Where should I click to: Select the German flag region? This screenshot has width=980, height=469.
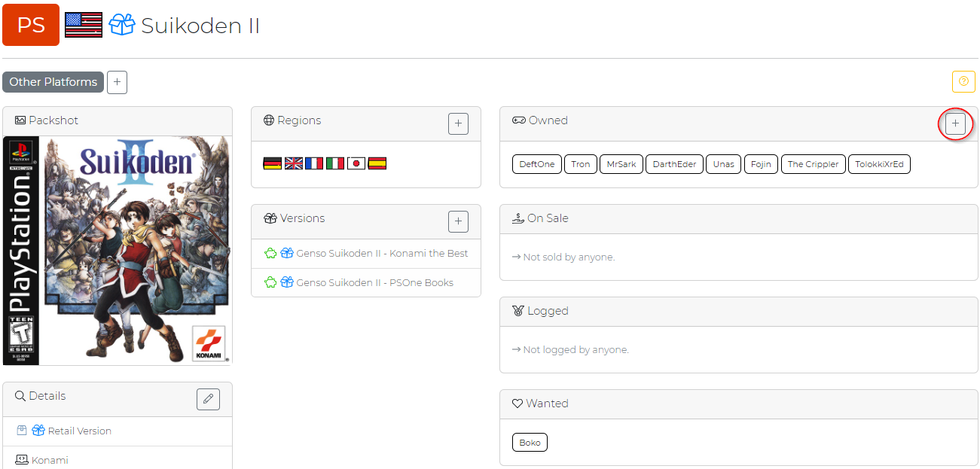[273, 163]
